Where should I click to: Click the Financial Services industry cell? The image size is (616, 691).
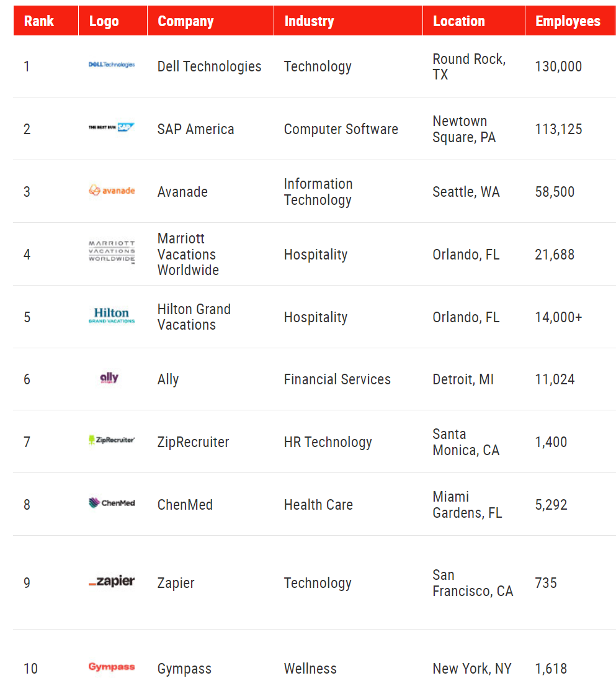click(x=337, y=379)
